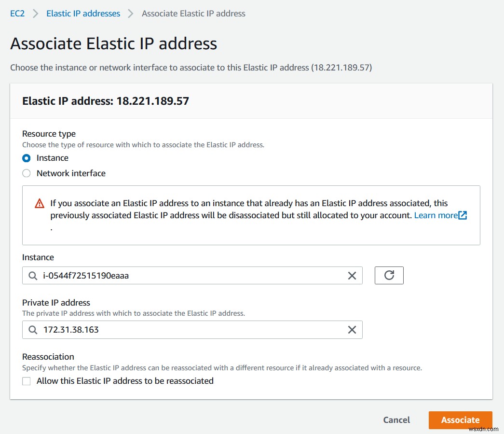The width and height of the screenshot is (504, 434).
Task: Navigate to EC2 via the breadcrumb
Action: tap(17, 14)
